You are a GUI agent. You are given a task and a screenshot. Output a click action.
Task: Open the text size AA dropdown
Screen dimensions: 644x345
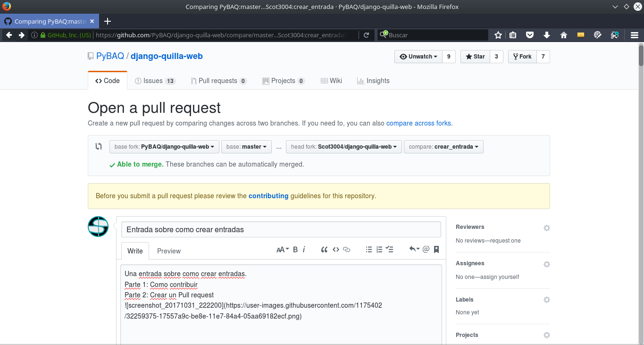click(283, 250)
